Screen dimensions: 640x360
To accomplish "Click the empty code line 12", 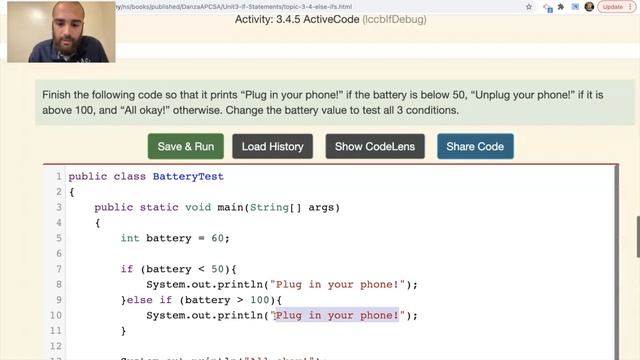I will [x=339, y=346].
